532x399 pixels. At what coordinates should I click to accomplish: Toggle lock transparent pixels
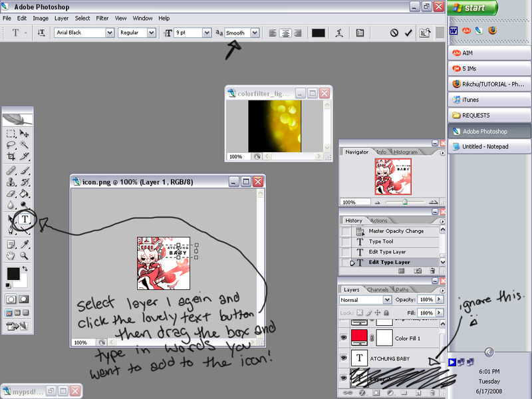tap(360, 313)
